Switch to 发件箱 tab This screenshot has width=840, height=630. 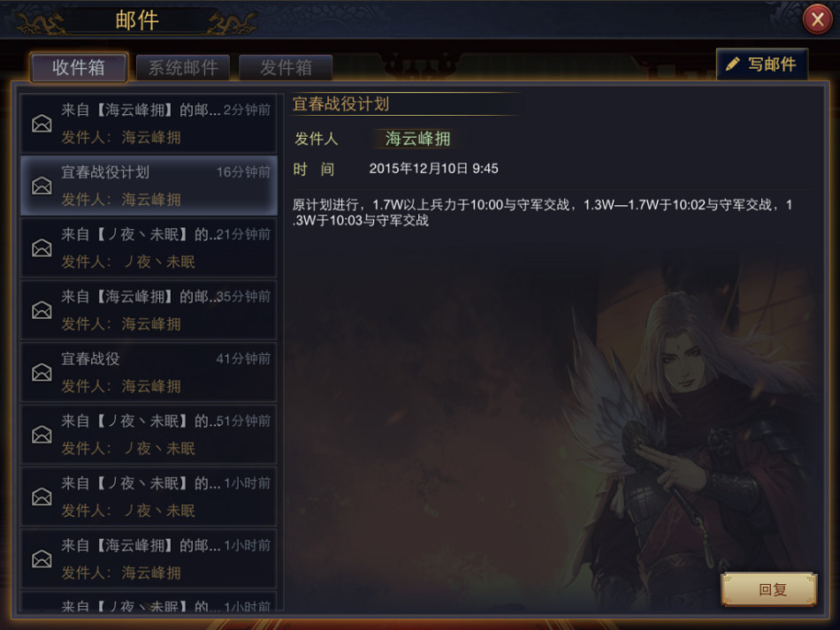[x=286, y=67]
